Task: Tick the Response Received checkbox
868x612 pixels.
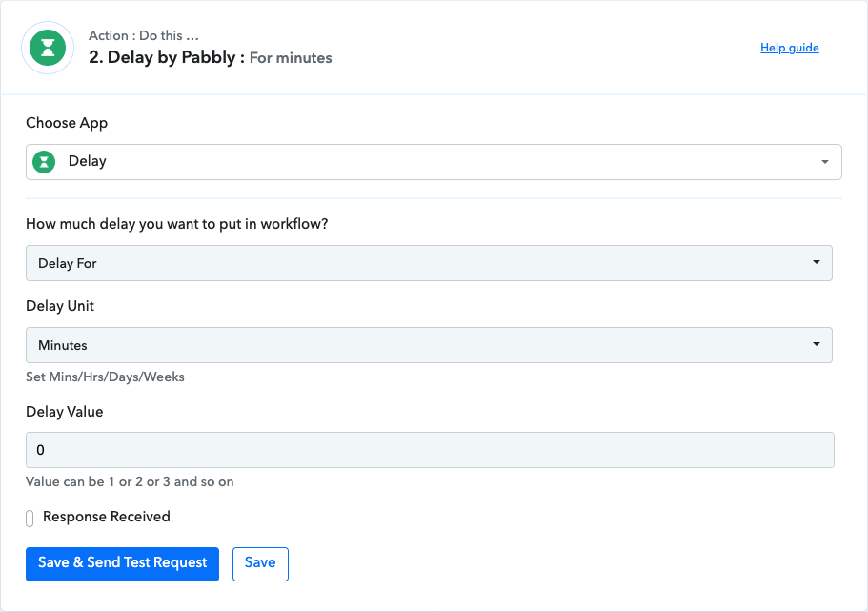Action: coord(30,519)
